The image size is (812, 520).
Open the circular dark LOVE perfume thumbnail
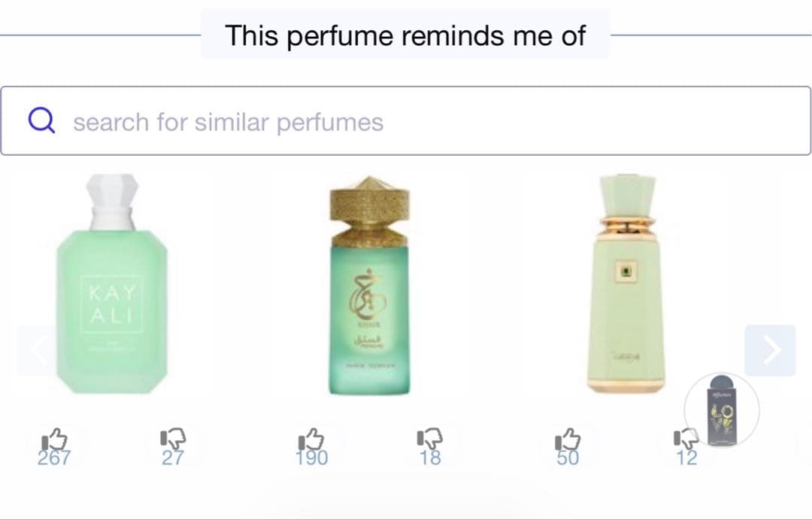(x=721, y=410)
